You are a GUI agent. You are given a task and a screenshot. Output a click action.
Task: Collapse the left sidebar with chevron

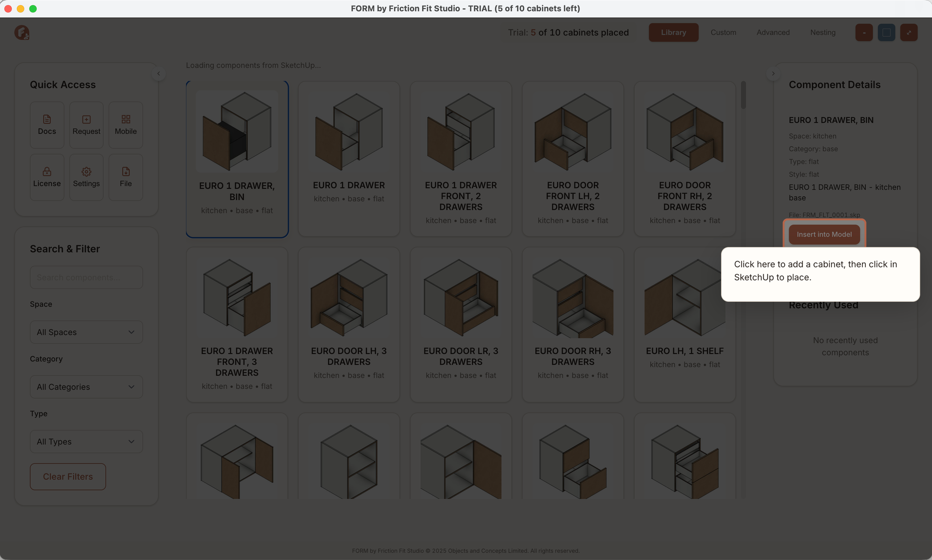(158, 74)
